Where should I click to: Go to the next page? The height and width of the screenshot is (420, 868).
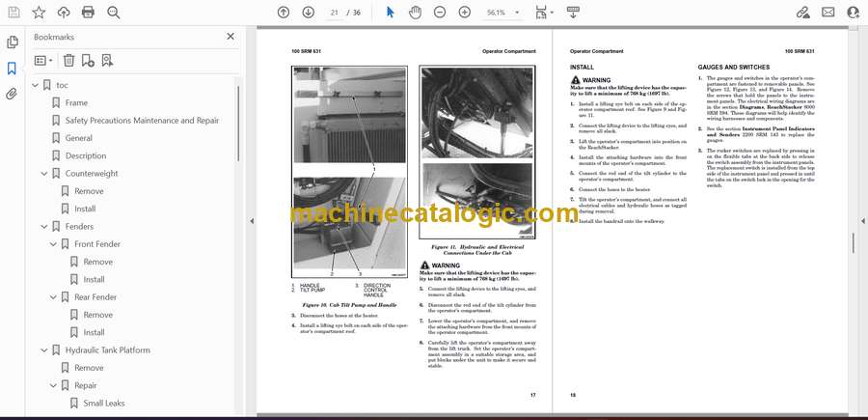pyautogui.click(x=309, y=13)
